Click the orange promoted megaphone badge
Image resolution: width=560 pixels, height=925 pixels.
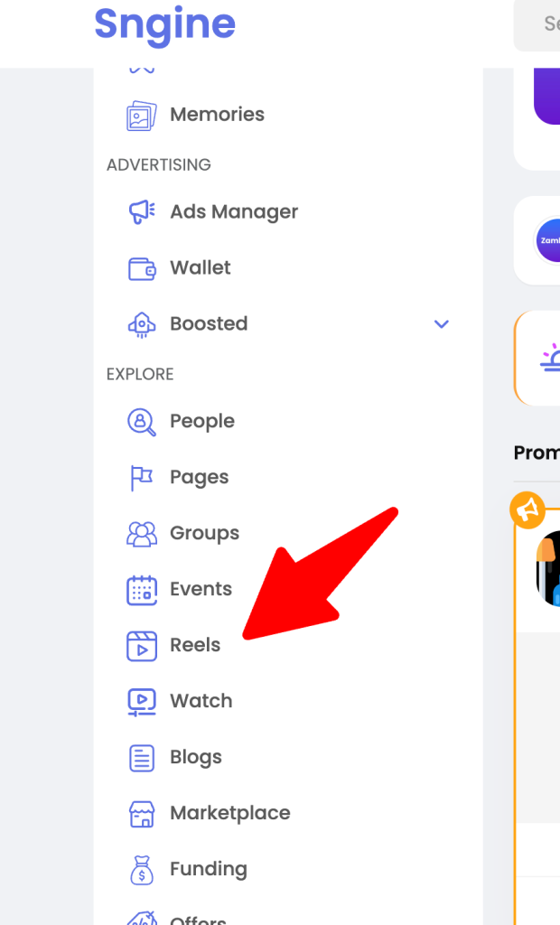tap(527, 510)
